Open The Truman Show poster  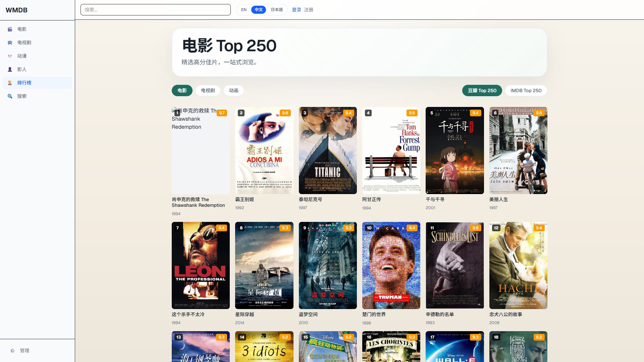pos(391,265)
